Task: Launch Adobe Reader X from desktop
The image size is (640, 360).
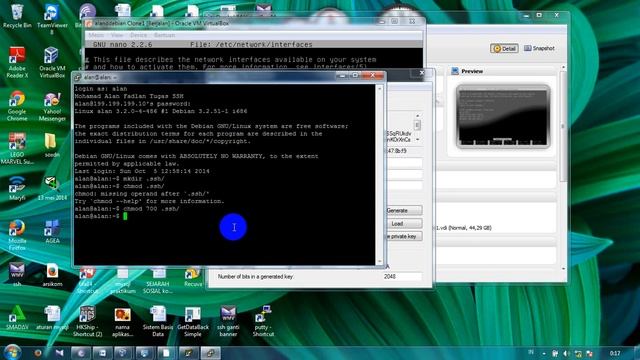Action: click(17, 62)
